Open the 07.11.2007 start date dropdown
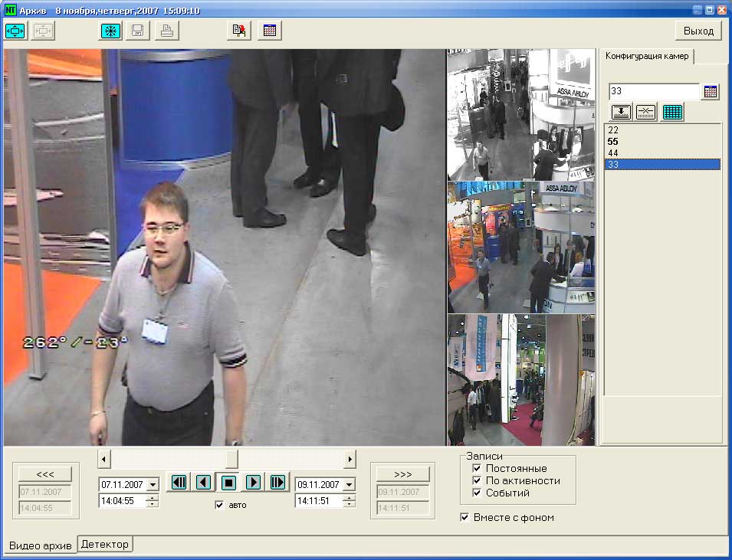This screenshot has width=732, height=560. [152, 485]
